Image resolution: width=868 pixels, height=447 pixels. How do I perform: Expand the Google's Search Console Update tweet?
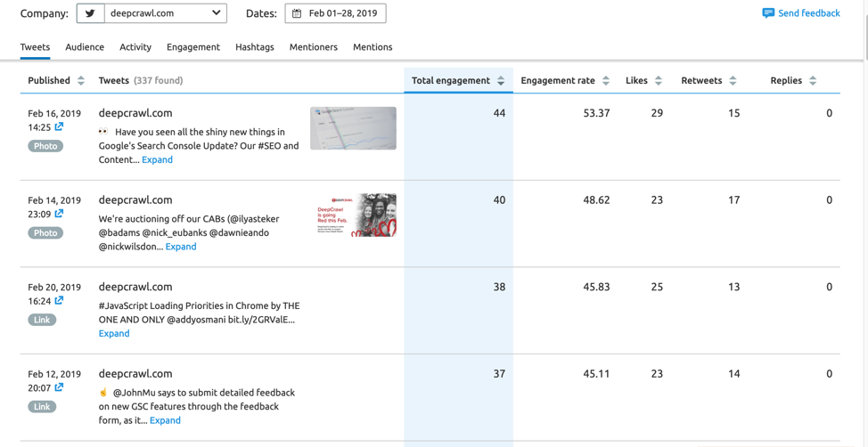pyautogui.click(x=157, y=160)
